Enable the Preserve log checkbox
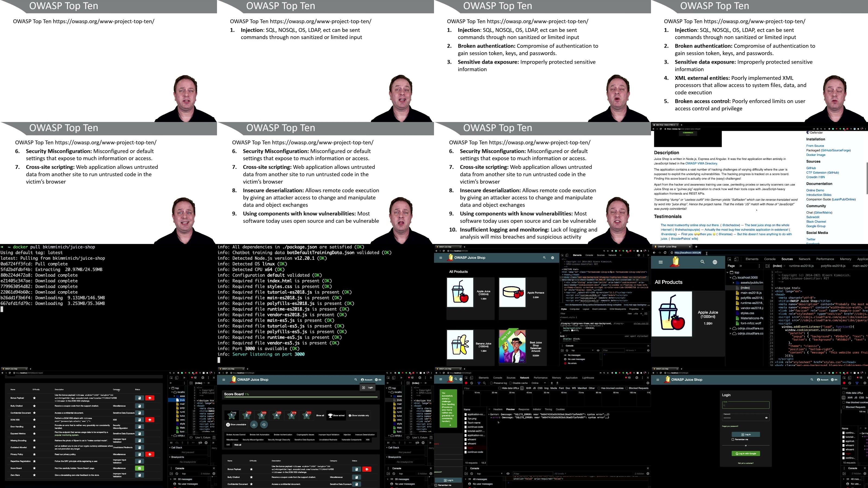The width and height of the screenshot is (868, 488). pyautogui.click(x=492, y=383)
